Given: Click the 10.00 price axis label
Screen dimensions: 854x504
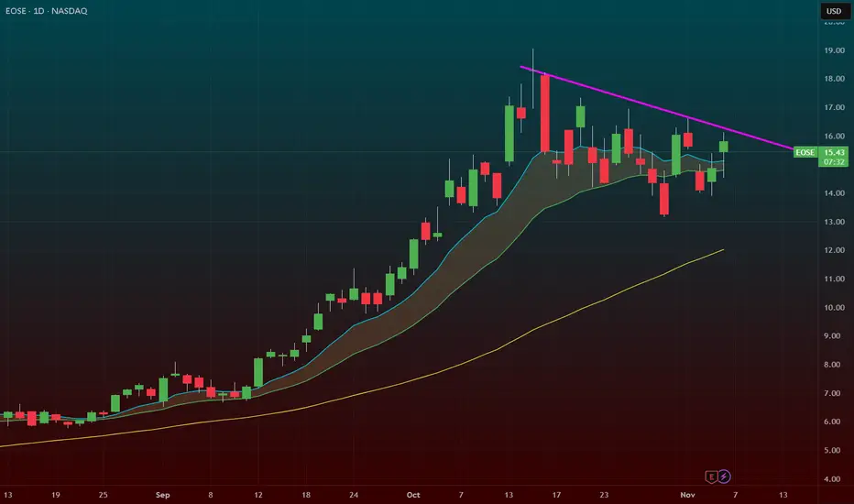Looking at the screenshot, I should coord(834,307).
